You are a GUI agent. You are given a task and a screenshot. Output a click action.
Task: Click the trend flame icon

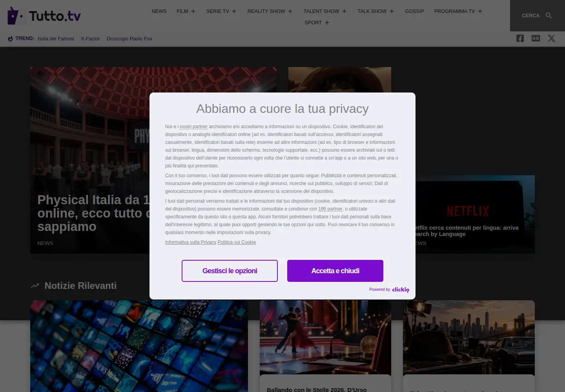(x=10, y=38)
